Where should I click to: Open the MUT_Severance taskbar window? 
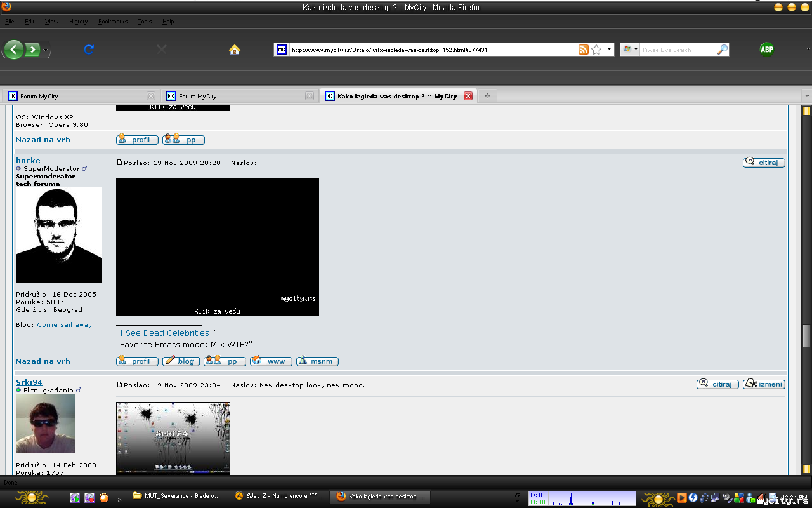click(x=177, y=496)
